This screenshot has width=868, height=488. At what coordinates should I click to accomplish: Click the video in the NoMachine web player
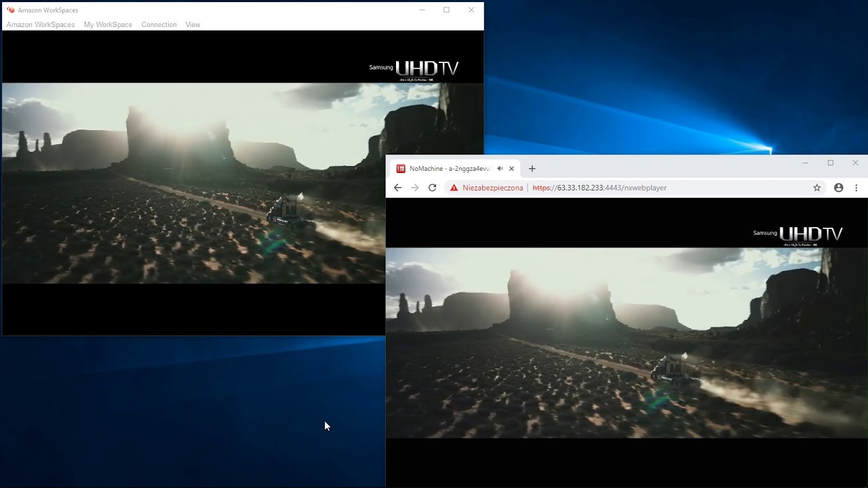pyautogui.click(x=627, y=342)
